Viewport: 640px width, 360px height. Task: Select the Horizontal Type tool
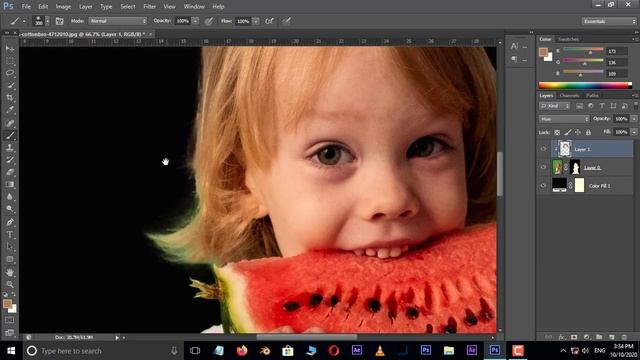(x=10, y=235)
